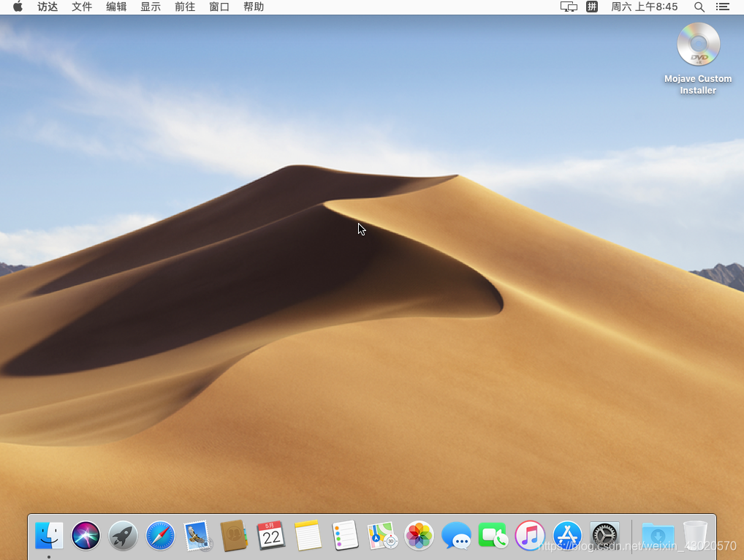Open the 帮助 menu

click(254, 7)
